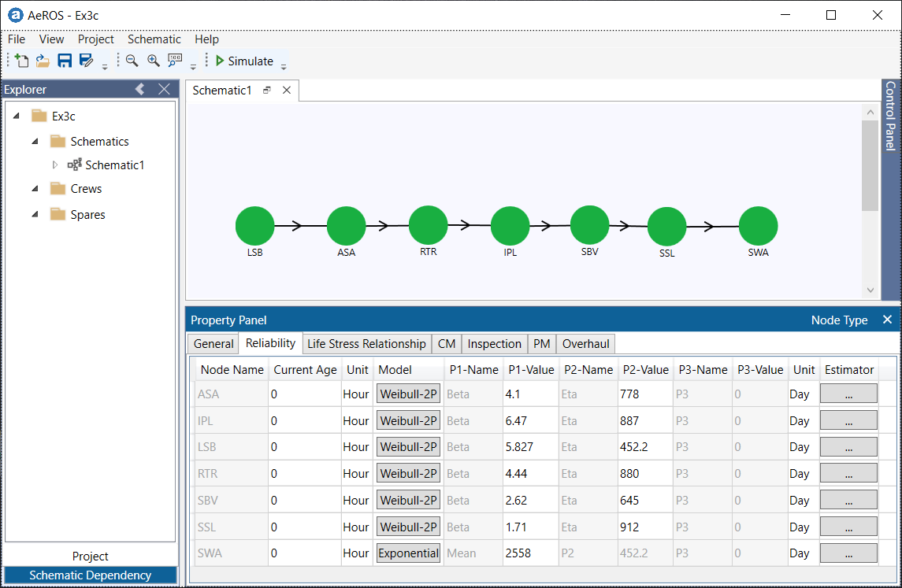Edit the Eta value 887 for IPL

coord(645,421)
